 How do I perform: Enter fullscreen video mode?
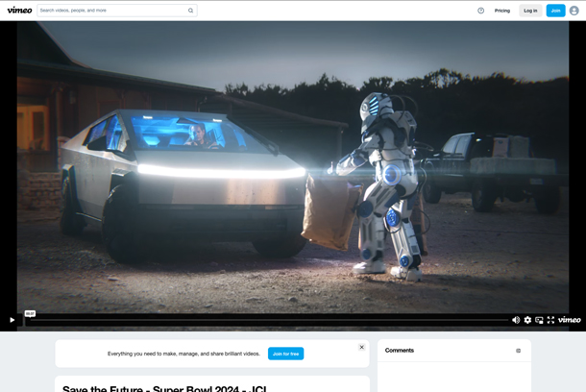click(x=550, y=320)
